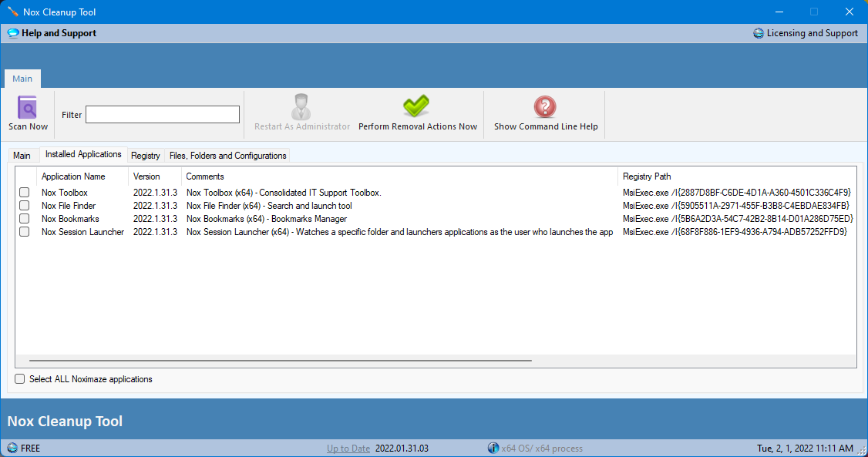Screen dimensions: 868x457
Task: Check the Nox Toolbox checkbox
Action: point(25,193)
